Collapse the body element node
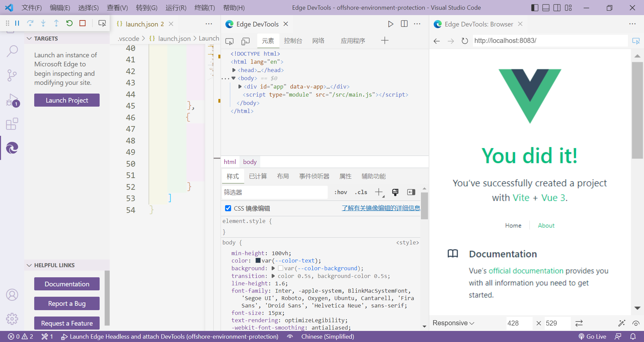 tap(233, 78)
